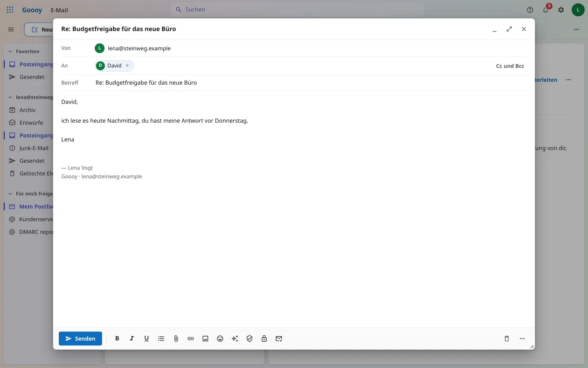Insert an image into the message

[x=205, y=339]
